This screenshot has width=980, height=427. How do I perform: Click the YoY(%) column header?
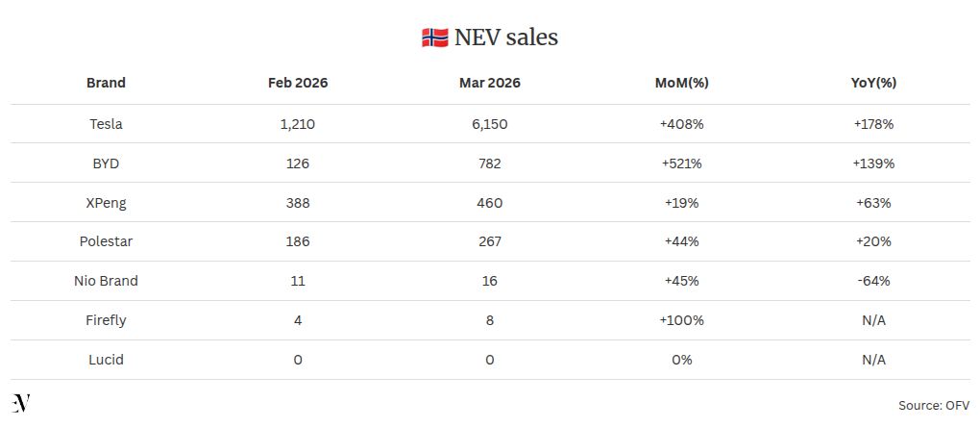(873, 83)
